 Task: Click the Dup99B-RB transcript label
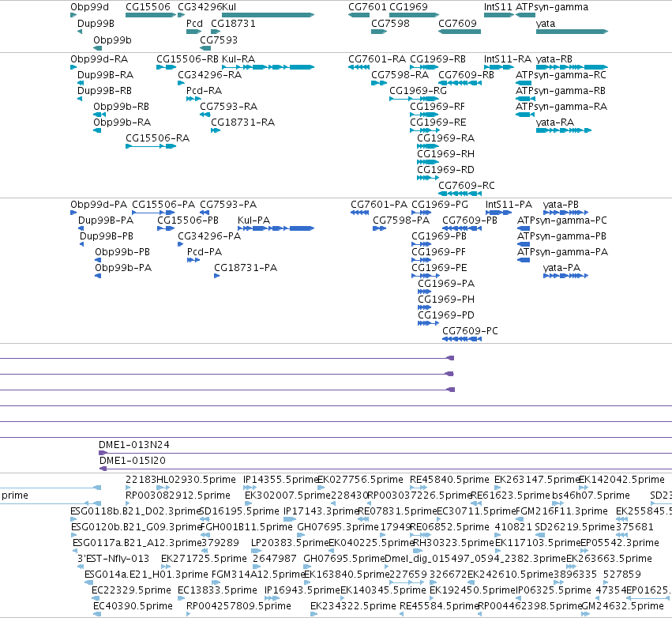pos(104,91)
